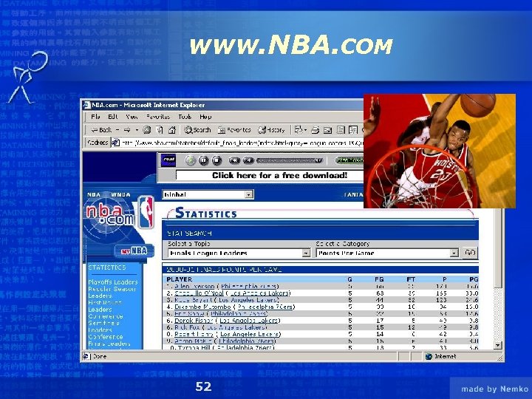Open the History toolbar button

click(x=271, y=129)
